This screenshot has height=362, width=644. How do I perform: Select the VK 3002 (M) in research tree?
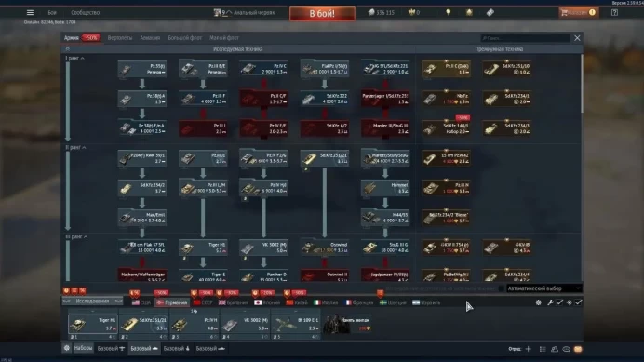(263, 248)
